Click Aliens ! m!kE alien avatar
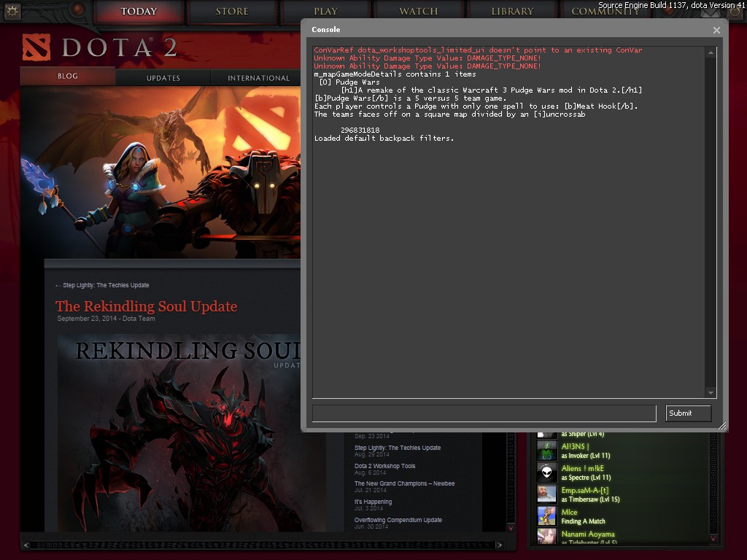 547,472
